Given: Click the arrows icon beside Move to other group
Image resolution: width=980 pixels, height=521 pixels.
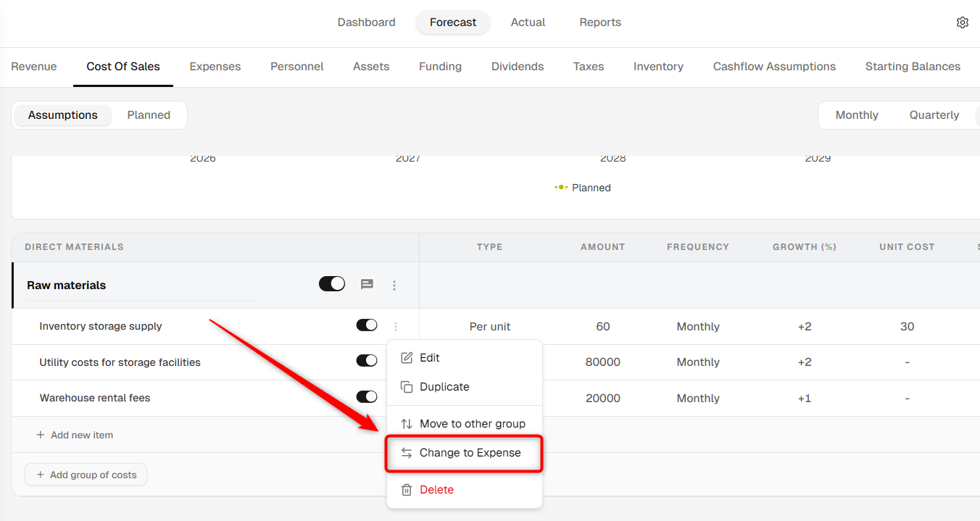Looking at the screenshot, I should (x=407, y=424).
